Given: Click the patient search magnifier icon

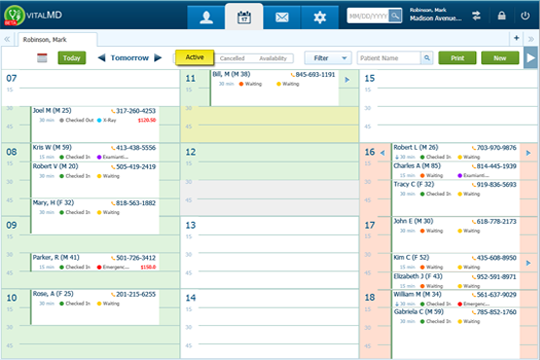Looking at the screenshot, I should pyautogui.click(x=427, y=58).
